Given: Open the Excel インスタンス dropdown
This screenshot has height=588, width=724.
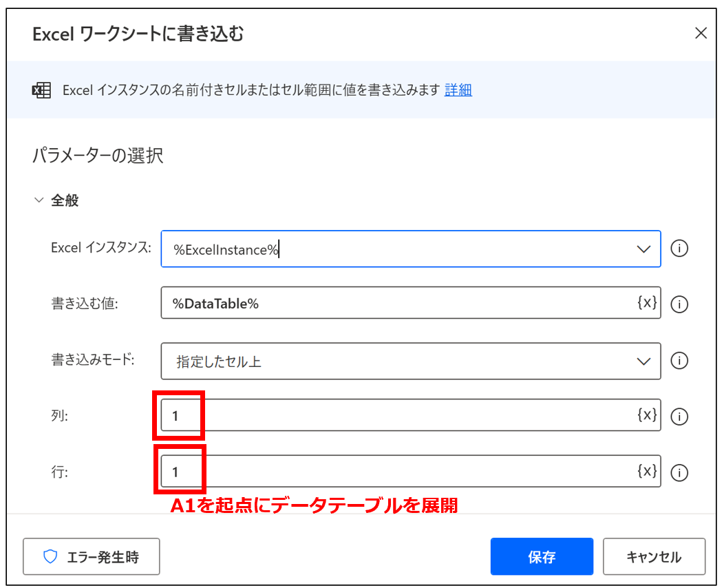Looking at the screenshot, I should tap(643, 249).
